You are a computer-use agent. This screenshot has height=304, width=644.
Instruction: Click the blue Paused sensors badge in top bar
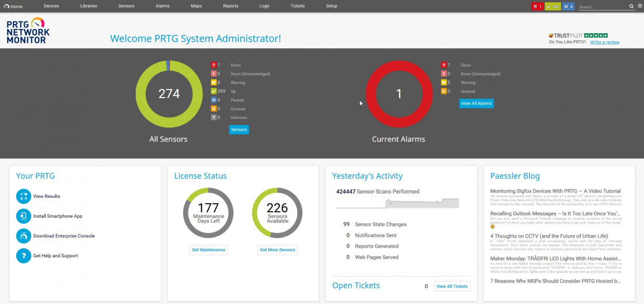(x=568, y=6)
